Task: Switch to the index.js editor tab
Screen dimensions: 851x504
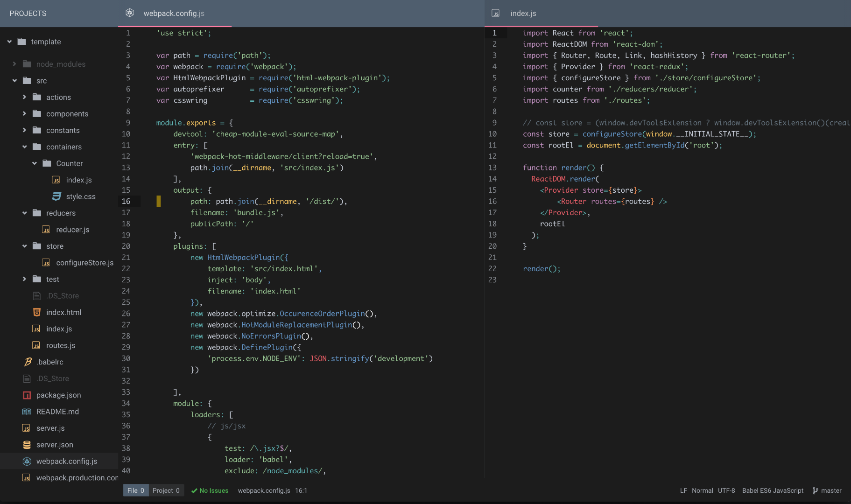Action: pyautogui.click(x=523, y=13)
